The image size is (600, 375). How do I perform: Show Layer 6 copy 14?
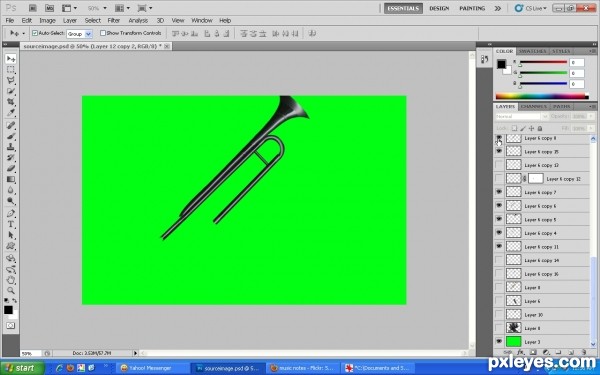[x=499, y=260]
